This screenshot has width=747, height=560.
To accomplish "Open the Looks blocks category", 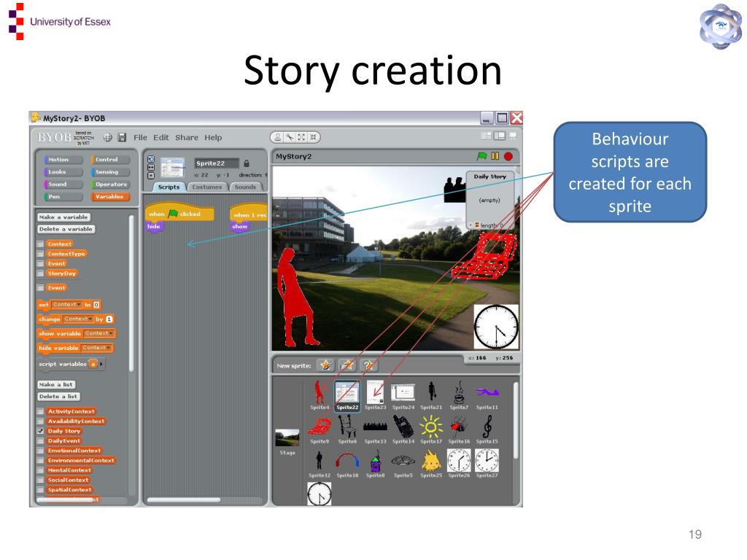I will pos(63,172).
